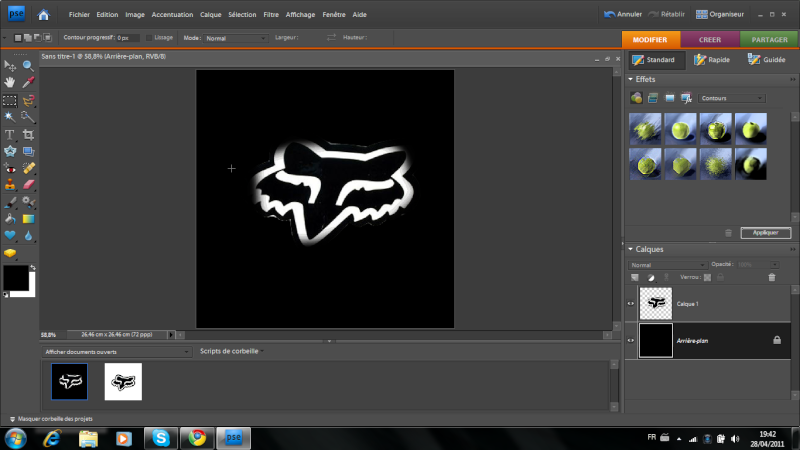The height and width of the screenshot is (450, 800).
Task: Select the Straighten tool
Action: click(x=28, y=151)
